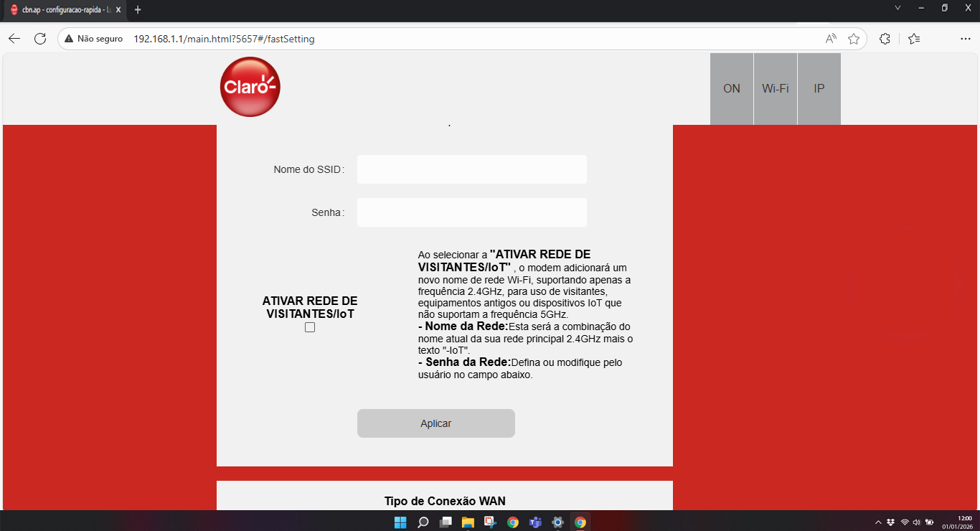This screenshot has width=980, height=531.
Task: Switch to the ON tab
Action: (x=732, y=89)
